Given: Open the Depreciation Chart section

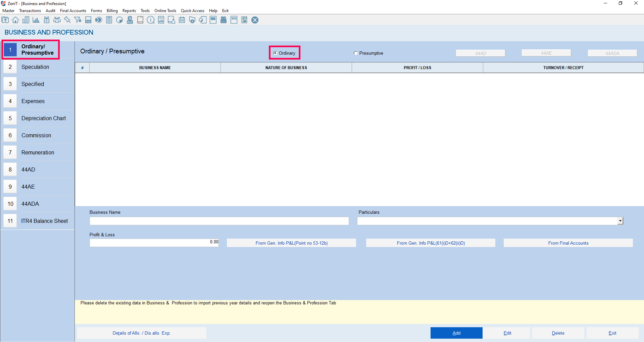Looking at the screenshot, I should point(39,118).
